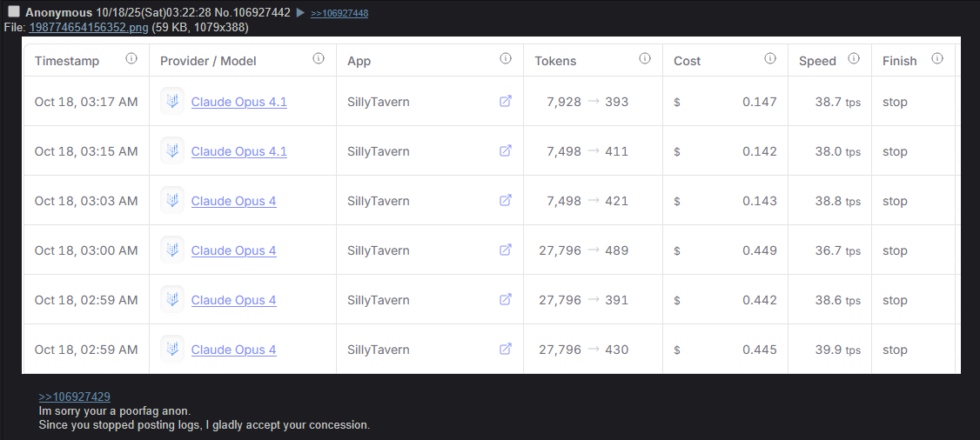
Task: Click SillyTavern app name in 03:17 AM row
Action: pos(378,102)
